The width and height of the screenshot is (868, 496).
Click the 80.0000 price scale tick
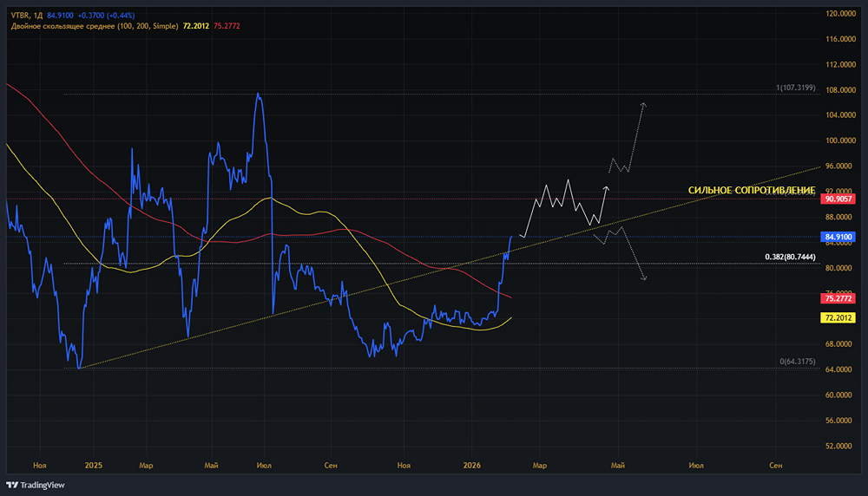pos(840,268)
